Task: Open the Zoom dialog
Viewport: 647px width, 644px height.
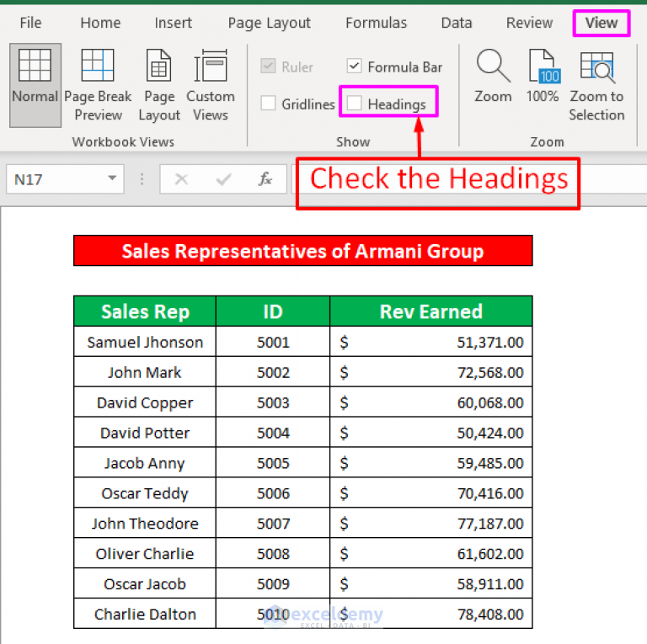Action: pos(493,77)
